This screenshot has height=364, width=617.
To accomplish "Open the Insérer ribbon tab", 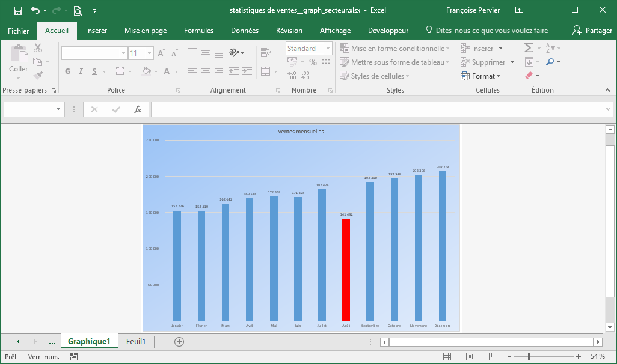I will (x=96, y=31).
